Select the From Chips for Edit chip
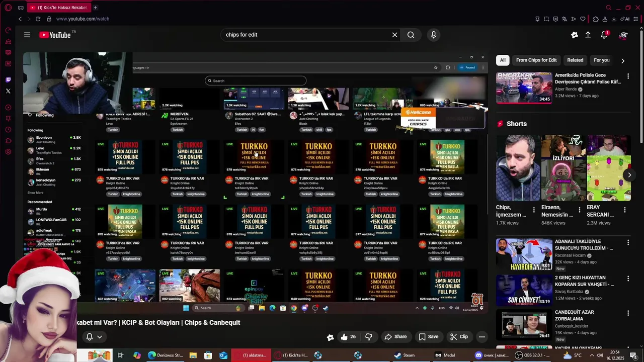Image resolution: width=644 pixels, height=362 pixels. click(536, 60)
